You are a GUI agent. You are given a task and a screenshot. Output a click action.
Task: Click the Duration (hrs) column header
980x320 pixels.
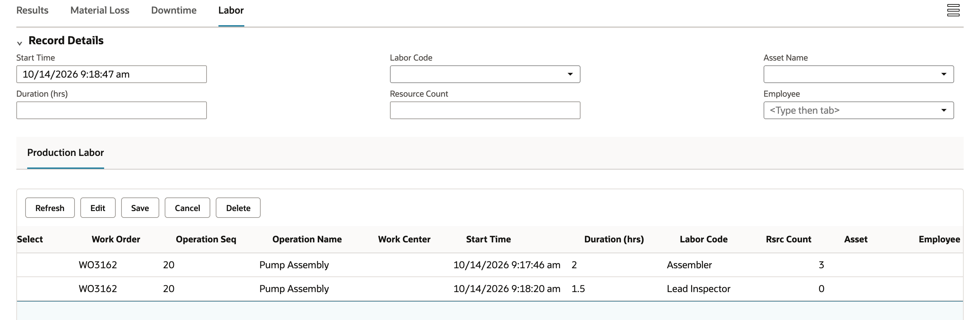click(614, 239)
